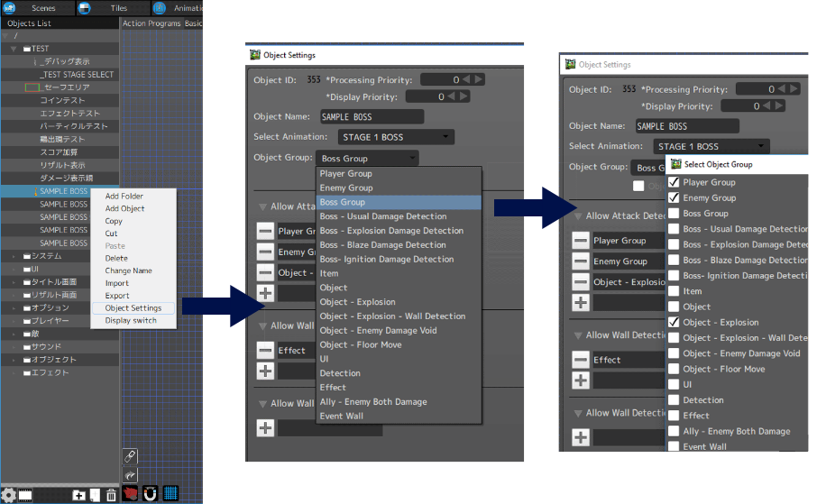Uncheck the Player Group checkbox
The image size is (817, 504).
pyautogui.click(x=674, y=182)
